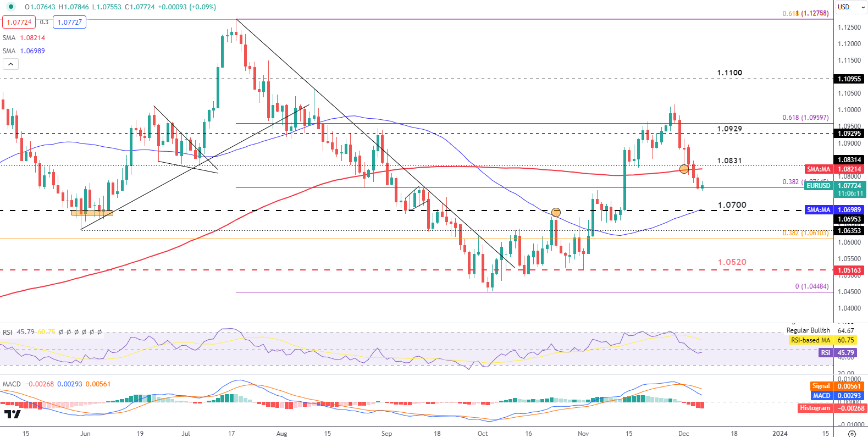Click the OHLC change value +0.00093 (+0.09%)
Viewport: 868px width, 437px height.
[186, 7]
